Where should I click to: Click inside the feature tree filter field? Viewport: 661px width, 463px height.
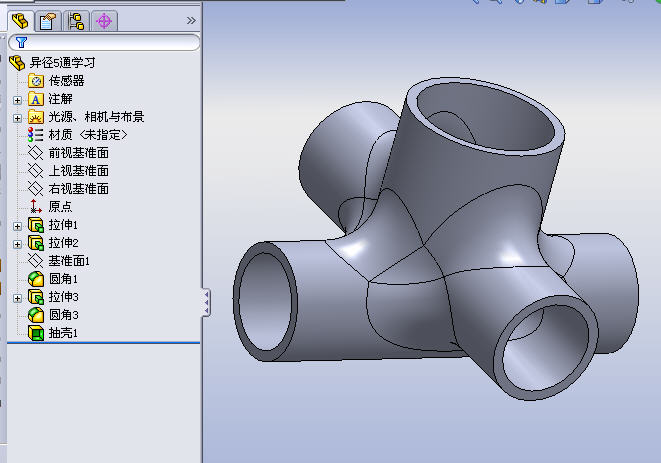tap(104, 43)
